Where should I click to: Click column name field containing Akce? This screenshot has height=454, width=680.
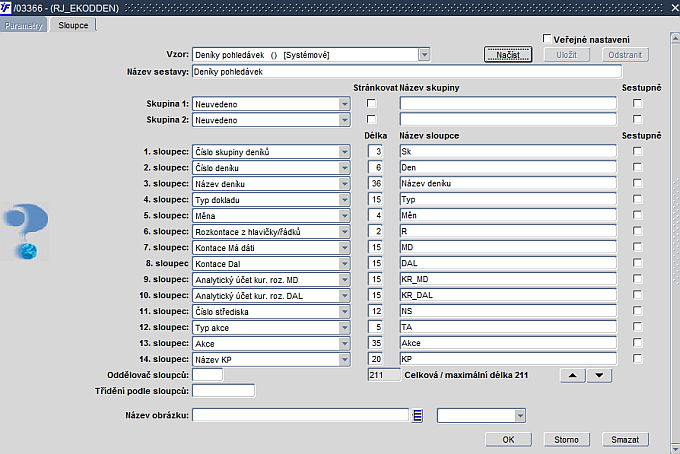508,343
